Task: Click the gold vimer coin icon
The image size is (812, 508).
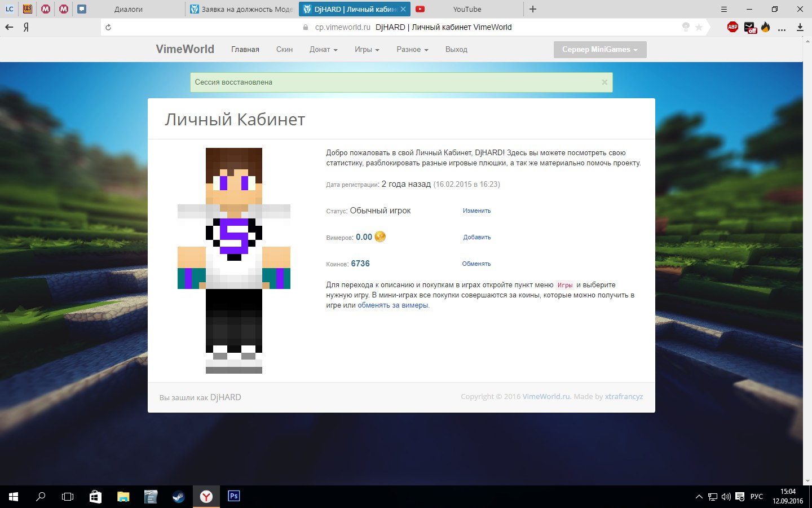Action: click(380, 237)
